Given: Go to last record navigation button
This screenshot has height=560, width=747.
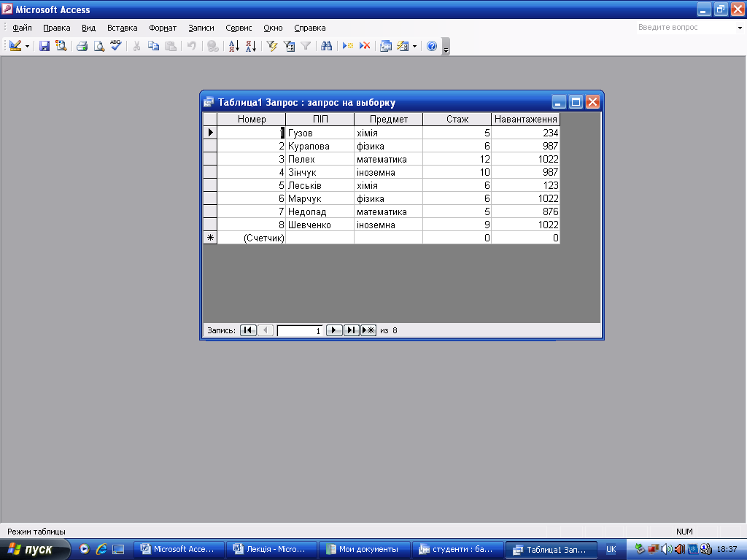Looking at the screenshot, I should [x=351, y=330].
